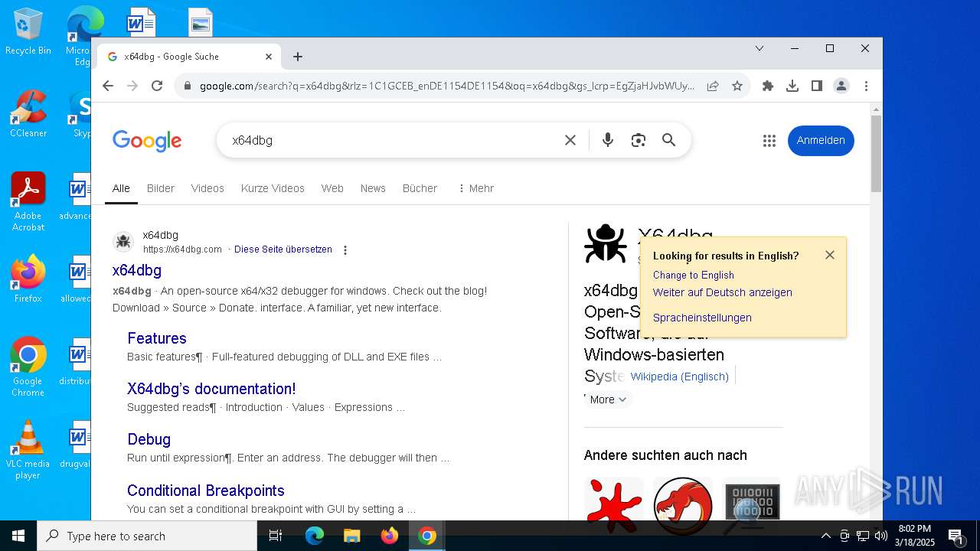This screenshot has width=980, height=551.
Task: Open Task View on the taskbar
Action: [x=276, y=536]
